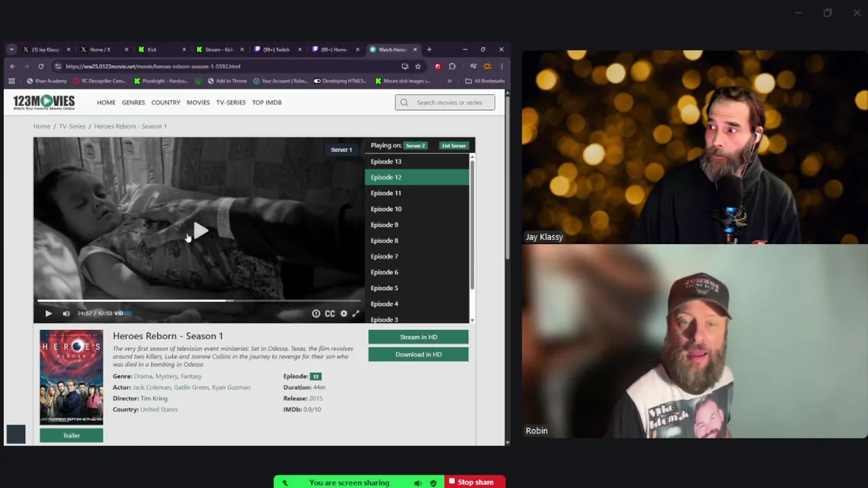Click the shield icon in sharing bar

click(x=433, y=483)
